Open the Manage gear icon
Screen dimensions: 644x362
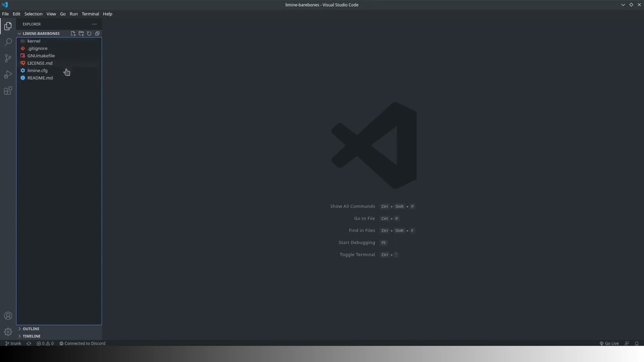pos(8,332)
